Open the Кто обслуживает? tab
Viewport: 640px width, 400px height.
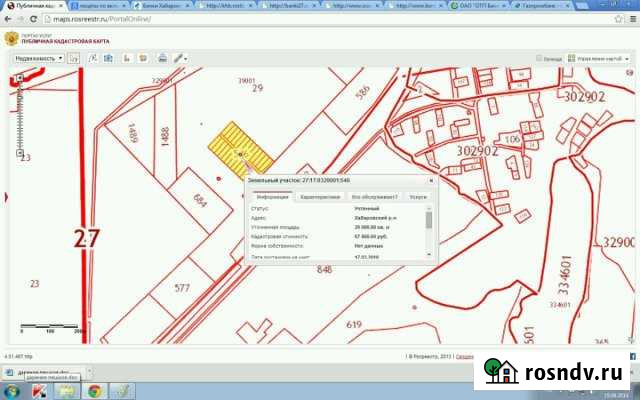(x=374, y=198)
